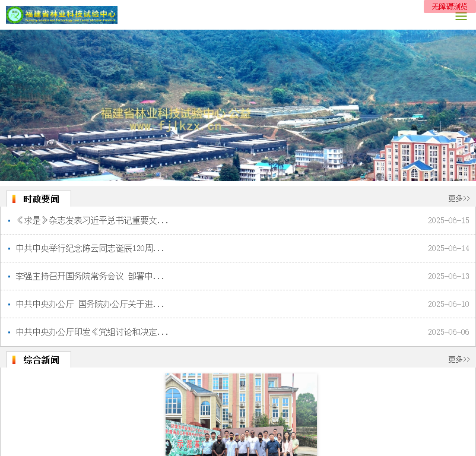The image size is (476, 456).
Task: Click the blue bullet beside 中共中央举行纪念 headline
Action: coord(9,248)
